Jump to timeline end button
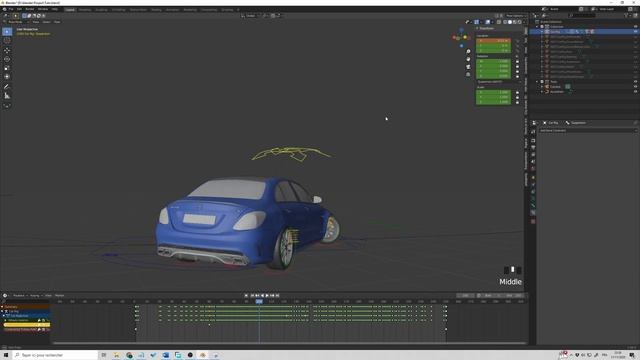640x360 pixels. [x=278, y=296]
